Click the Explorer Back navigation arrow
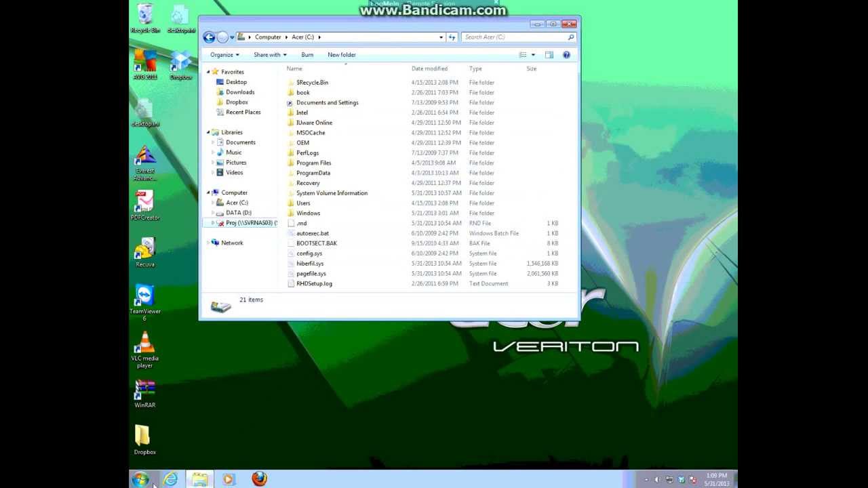 (x=209, y=37)
